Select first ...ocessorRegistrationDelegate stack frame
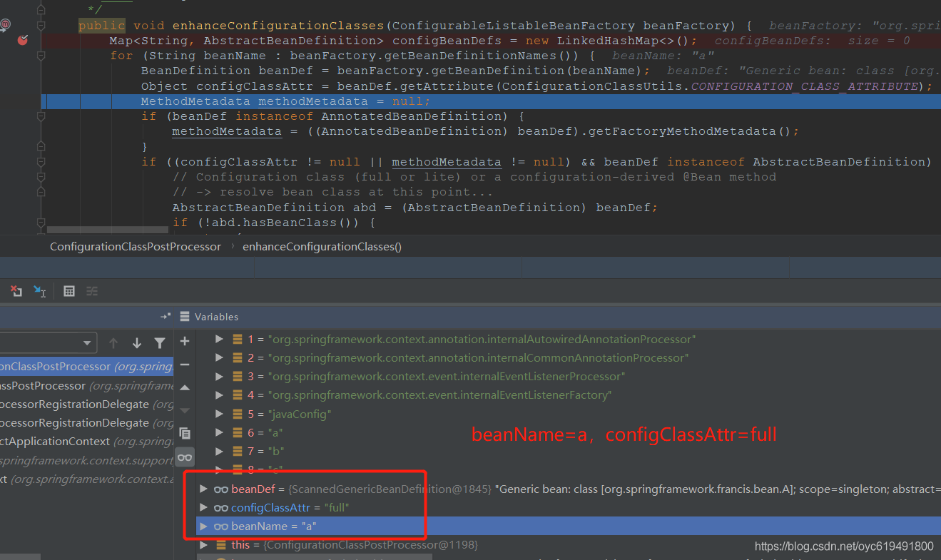The width and height of the screenshot is (941, 560). [x=86, y=404]
